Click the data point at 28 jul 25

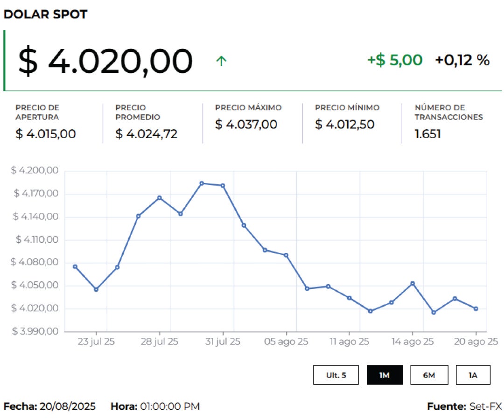159,198
